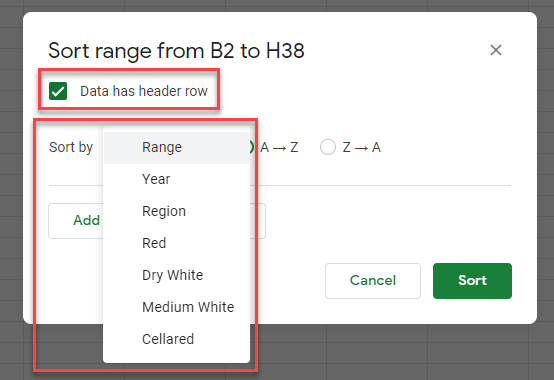554x380 pixels.
Task: Click the Cancel button
Action: tap(373, 281)
